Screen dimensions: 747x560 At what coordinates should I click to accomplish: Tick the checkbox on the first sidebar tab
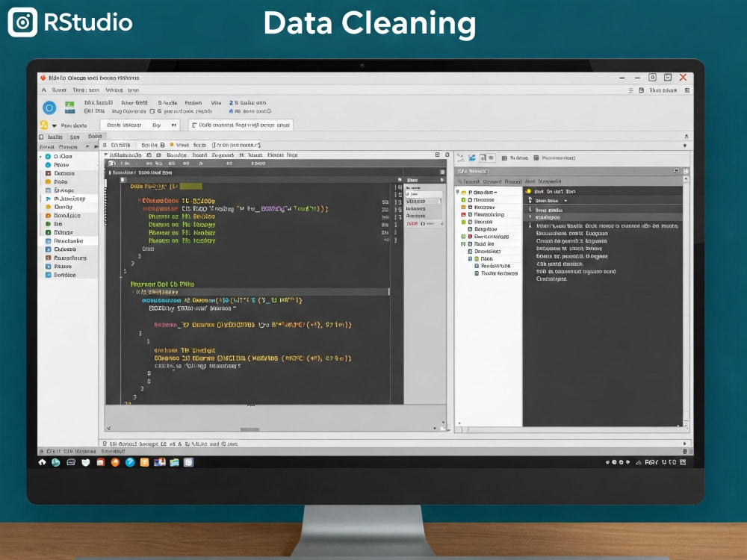click(41, 137)
